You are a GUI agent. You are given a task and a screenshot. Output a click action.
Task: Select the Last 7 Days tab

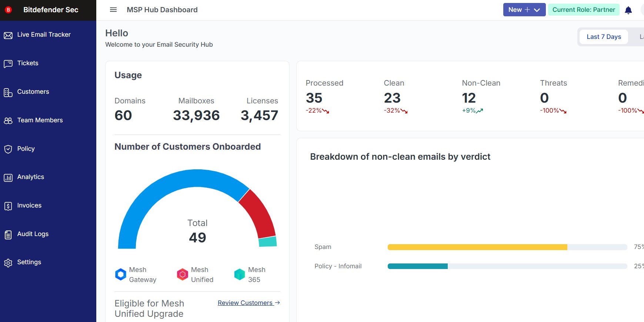click(604, 37)
